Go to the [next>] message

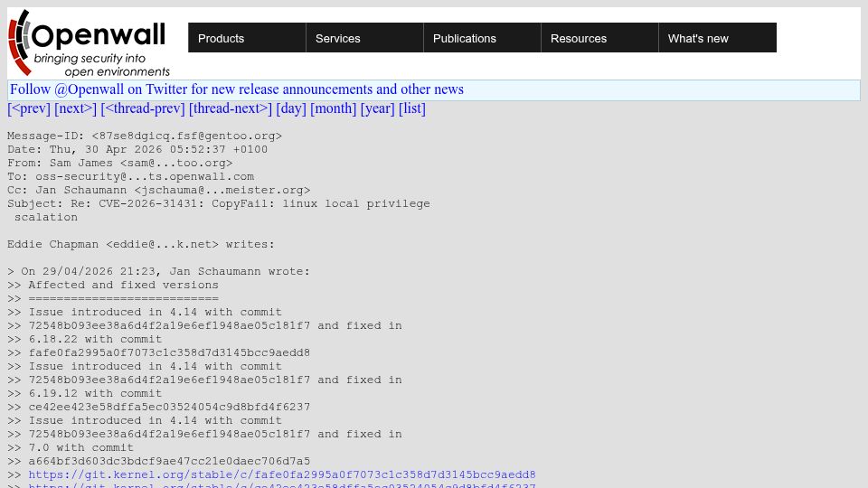75,108
